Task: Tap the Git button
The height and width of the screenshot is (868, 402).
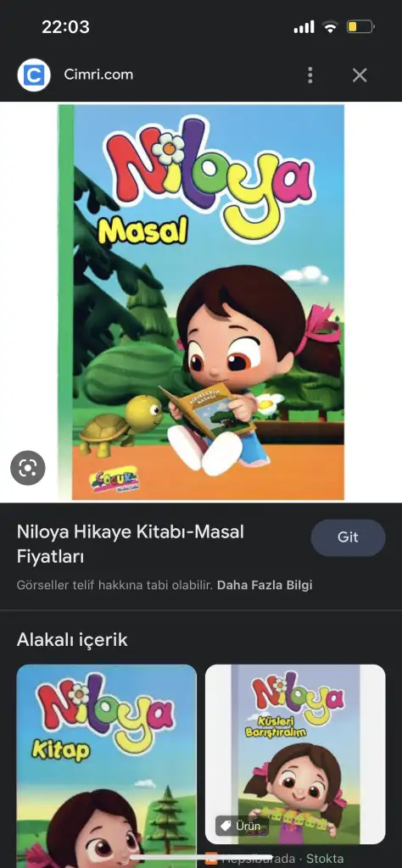Action: [x=348, y=537]
